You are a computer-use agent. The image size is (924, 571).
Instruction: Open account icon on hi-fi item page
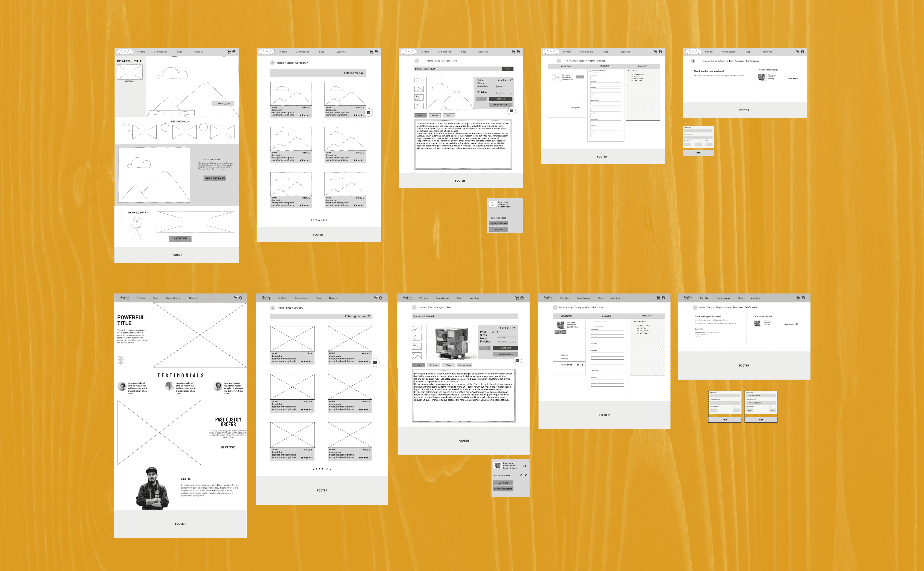522,298
